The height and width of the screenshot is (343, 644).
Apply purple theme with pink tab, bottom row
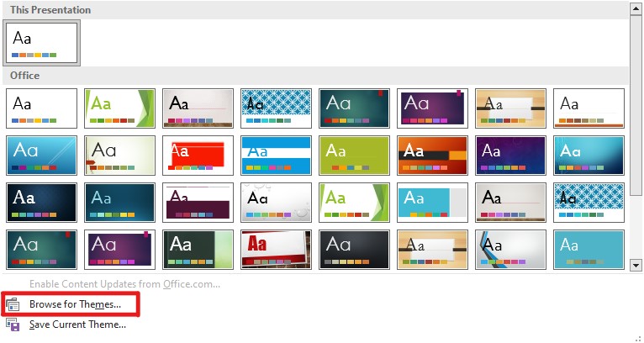click(120, 250)
